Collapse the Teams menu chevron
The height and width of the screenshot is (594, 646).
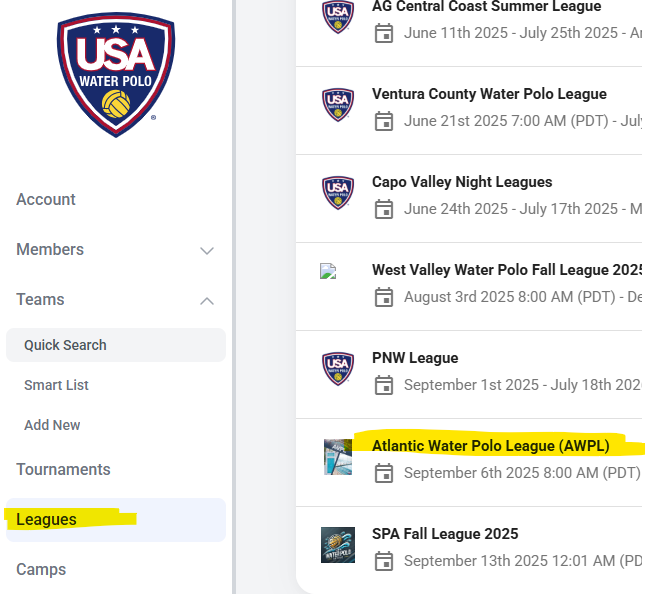tap(207, 301)
